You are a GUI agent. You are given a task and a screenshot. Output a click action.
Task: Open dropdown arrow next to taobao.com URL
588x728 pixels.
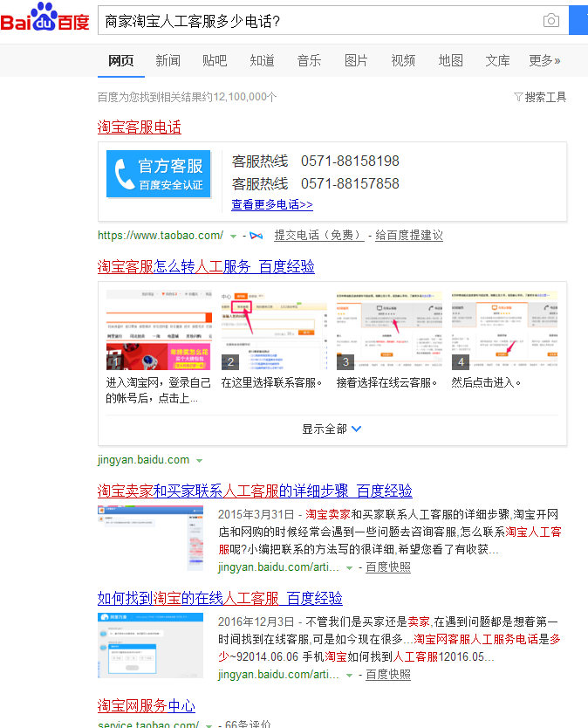(234, 236)
